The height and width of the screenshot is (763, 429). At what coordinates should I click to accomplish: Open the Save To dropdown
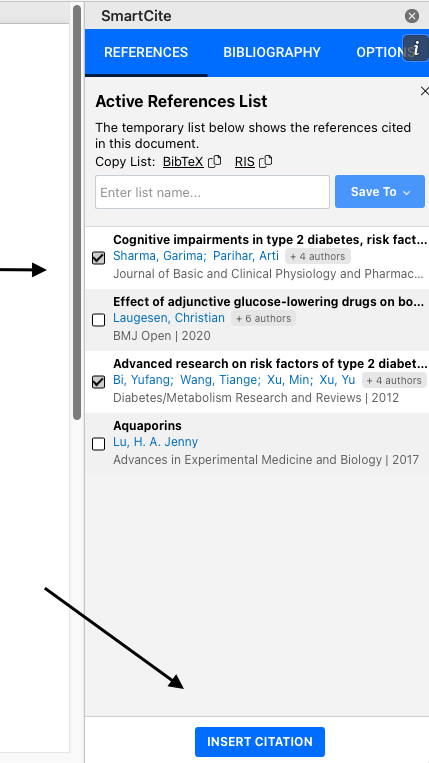pos(380,192)
